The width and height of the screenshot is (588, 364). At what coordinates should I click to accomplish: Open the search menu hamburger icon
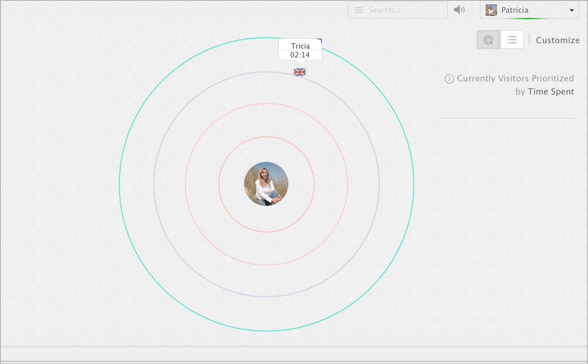pos(359,10)
